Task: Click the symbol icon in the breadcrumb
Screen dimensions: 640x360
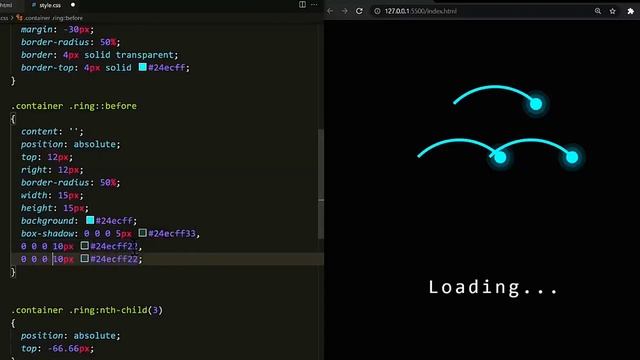Action: click(19, 18)
